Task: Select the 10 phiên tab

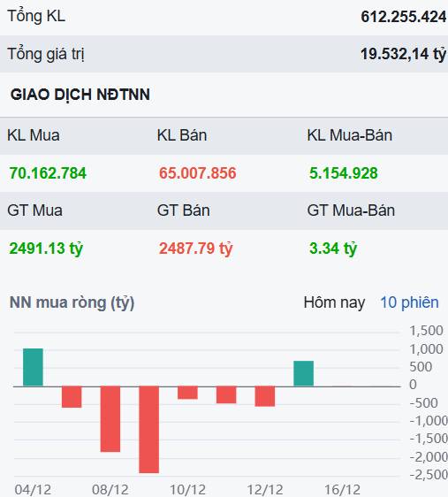Action: click(409, 302)
